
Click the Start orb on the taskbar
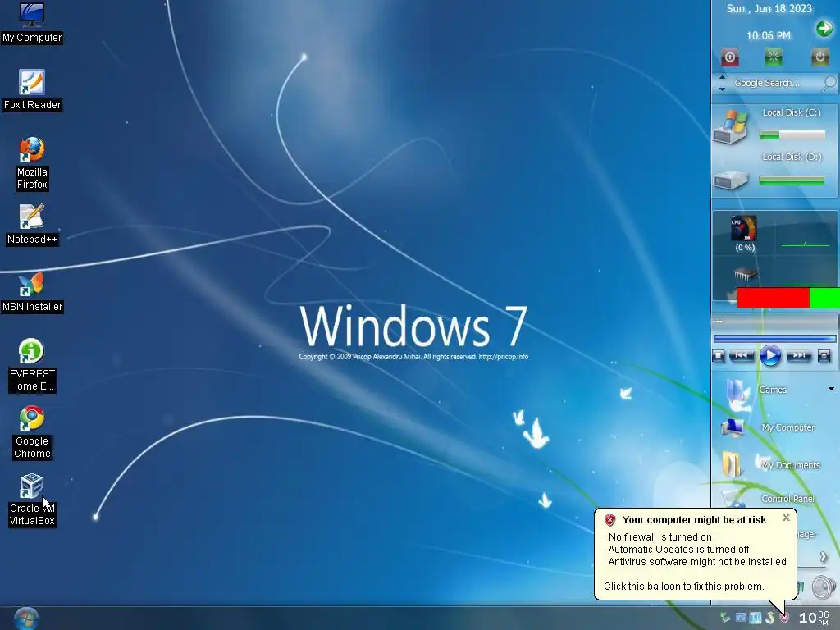(x=25, y=619)
